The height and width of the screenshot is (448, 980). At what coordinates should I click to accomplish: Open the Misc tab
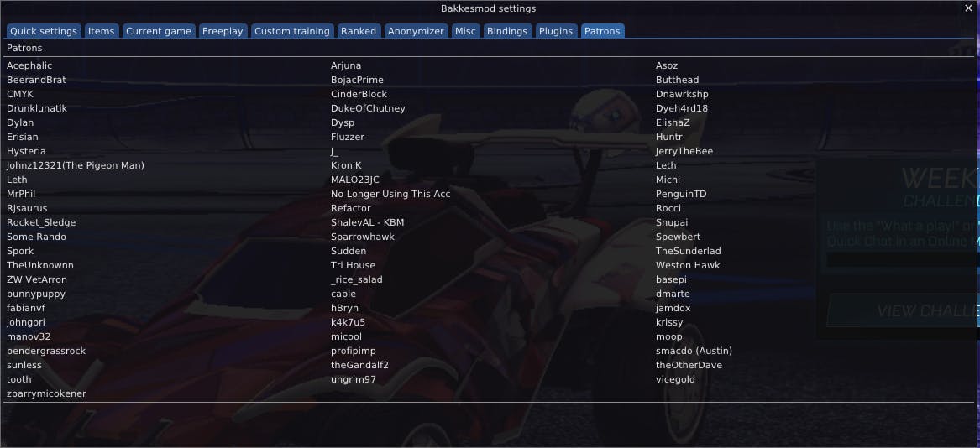(465, 31)
